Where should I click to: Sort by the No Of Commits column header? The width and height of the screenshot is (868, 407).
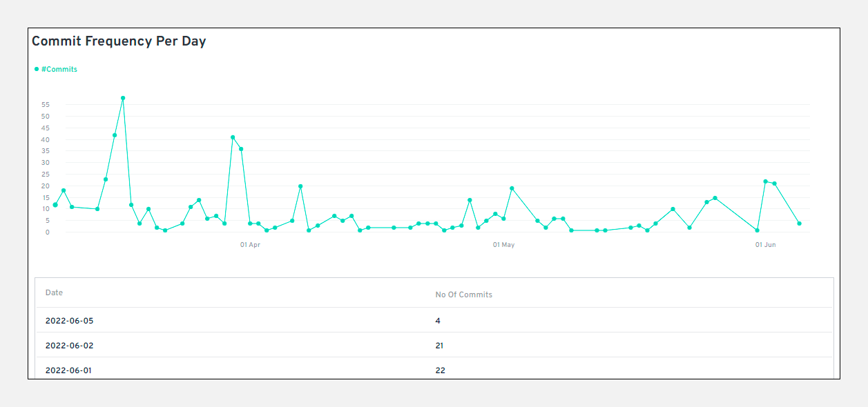click(463, 295)
